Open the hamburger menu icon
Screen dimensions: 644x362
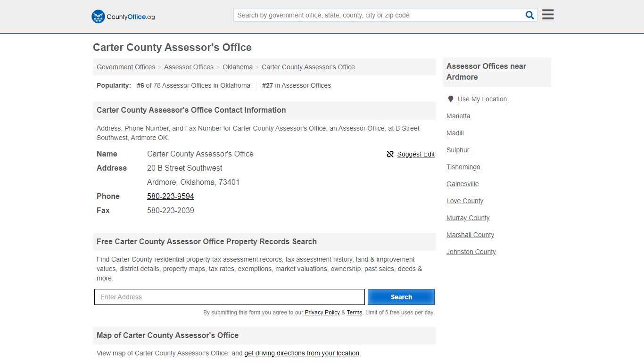(548, 15)
